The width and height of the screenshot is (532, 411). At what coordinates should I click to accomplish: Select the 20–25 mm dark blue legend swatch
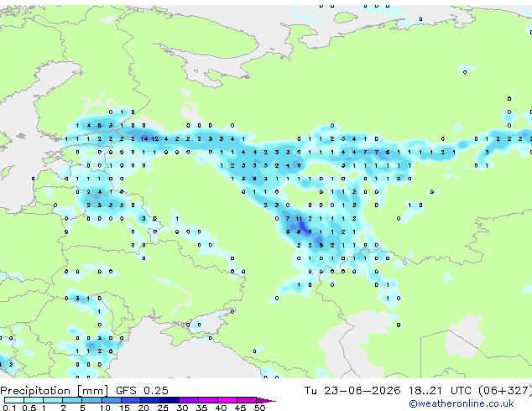tap(149, 400)
